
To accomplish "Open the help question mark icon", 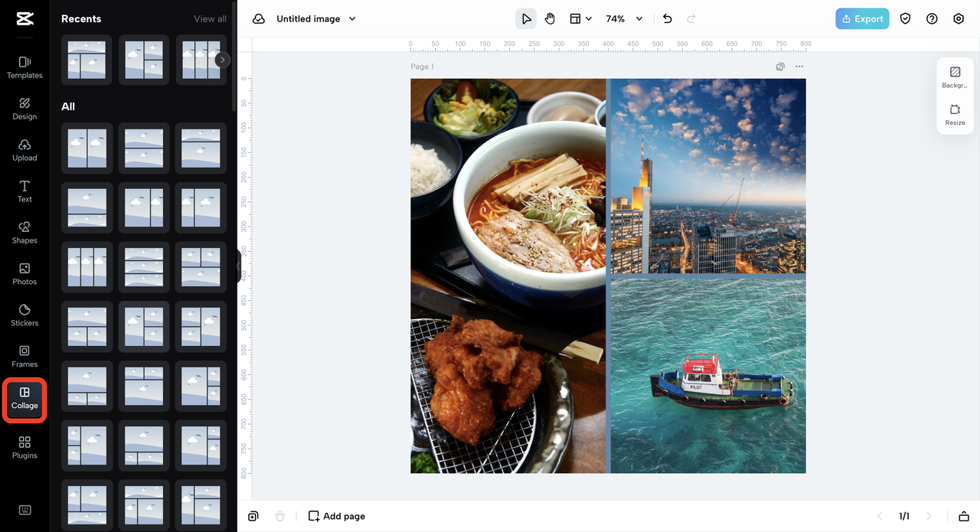I will [x=932, y=18].
